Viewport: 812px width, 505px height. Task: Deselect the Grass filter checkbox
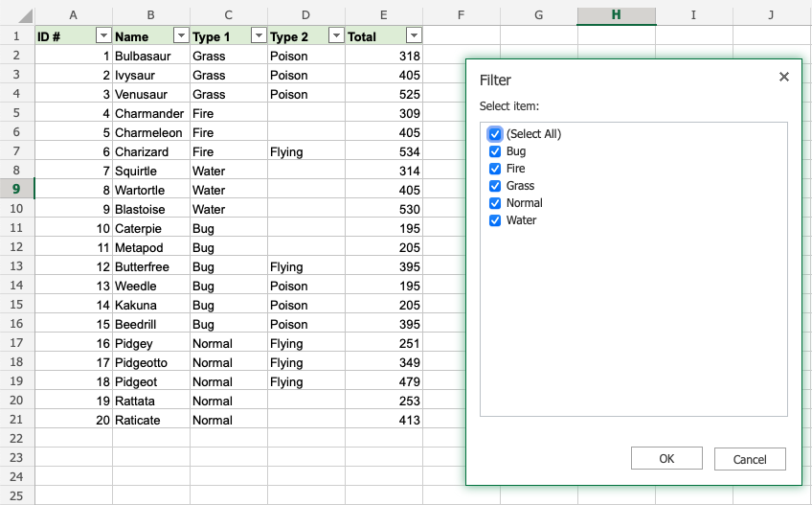pyautogui.click(x=495, y=186)
